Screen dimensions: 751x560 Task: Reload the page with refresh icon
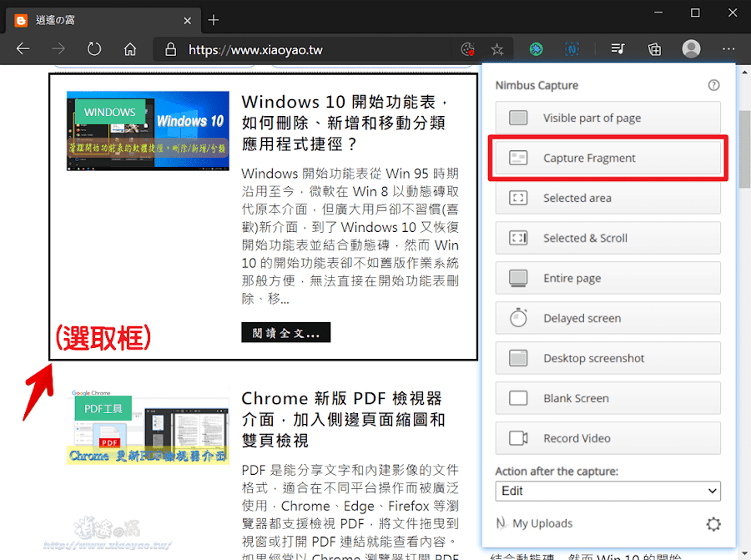click(x=93, y=49)
